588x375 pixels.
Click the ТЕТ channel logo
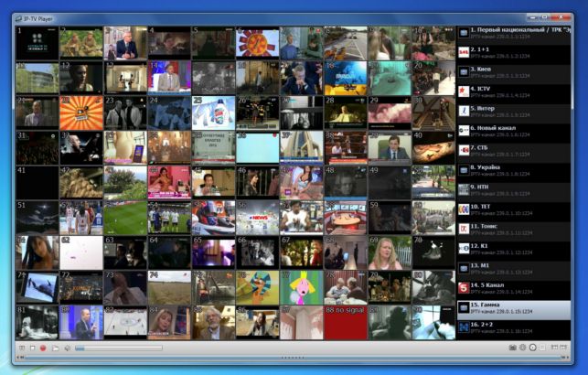pyautogui.click(x=464, y=209)
